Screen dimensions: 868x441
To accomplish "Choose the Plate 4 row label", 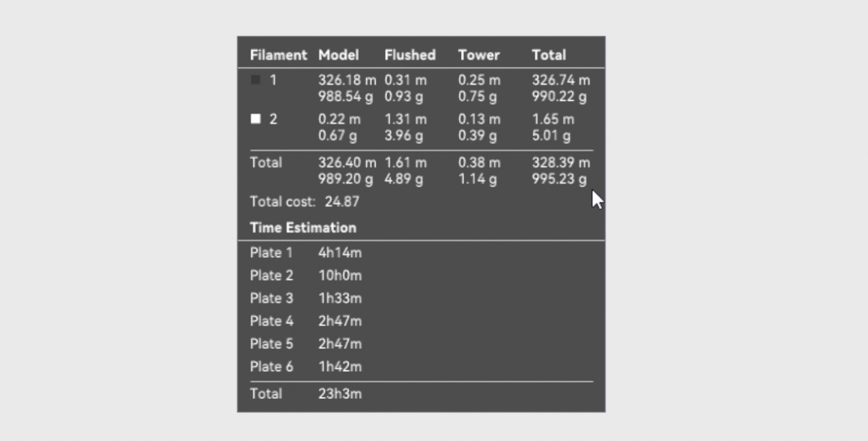I will [271, 322].
